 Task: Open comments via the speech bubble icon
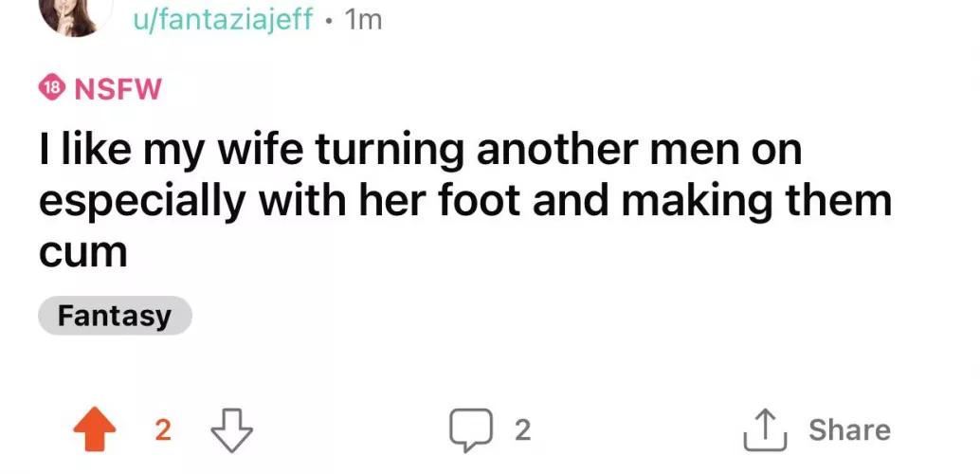[x=469, y=430]
